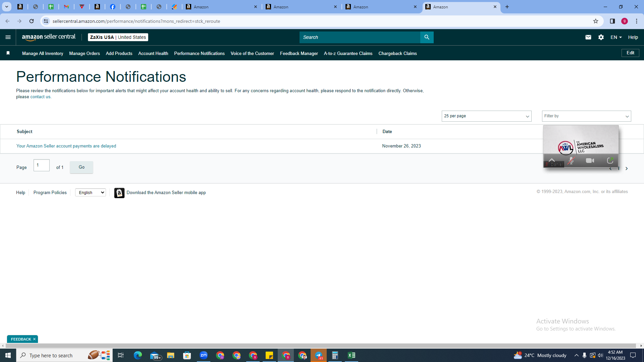644x362 pixels.
Task: Click the Amazon Seller Central logo
Action: 49,37
